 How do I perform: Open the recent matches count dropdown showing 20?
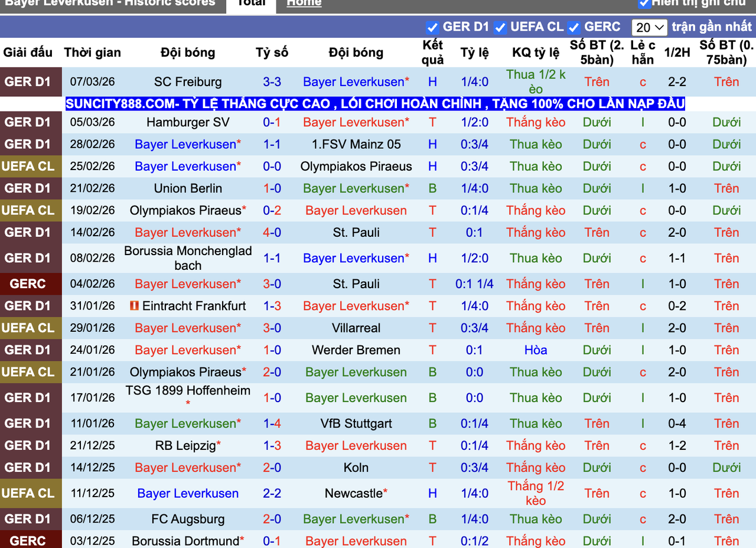pyautogui.click(x=649, y=27)
